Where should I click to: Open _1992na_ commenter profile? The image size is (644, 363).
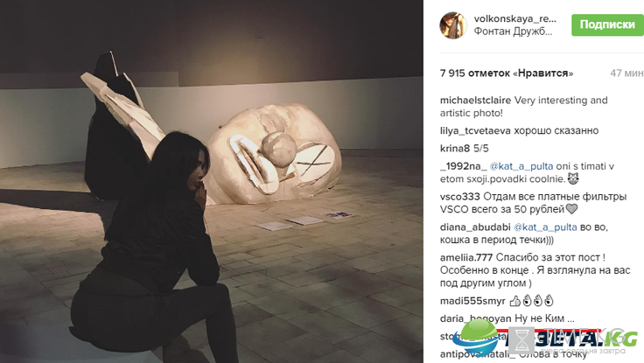click(463, 166)
